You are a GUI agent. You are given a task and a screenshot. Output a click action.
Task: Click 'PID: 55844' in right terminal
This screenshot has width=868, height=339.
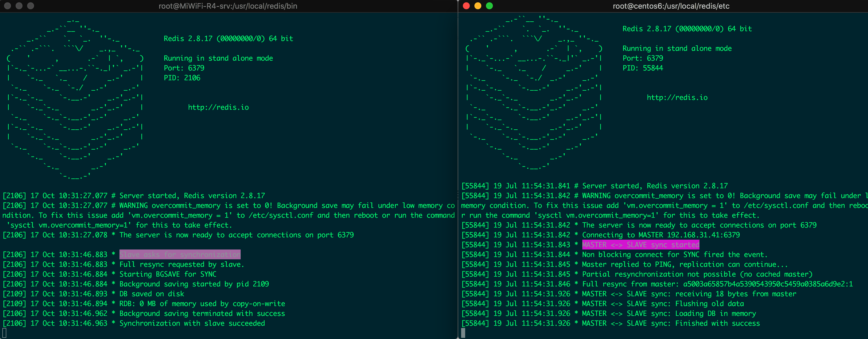point(643,68)
